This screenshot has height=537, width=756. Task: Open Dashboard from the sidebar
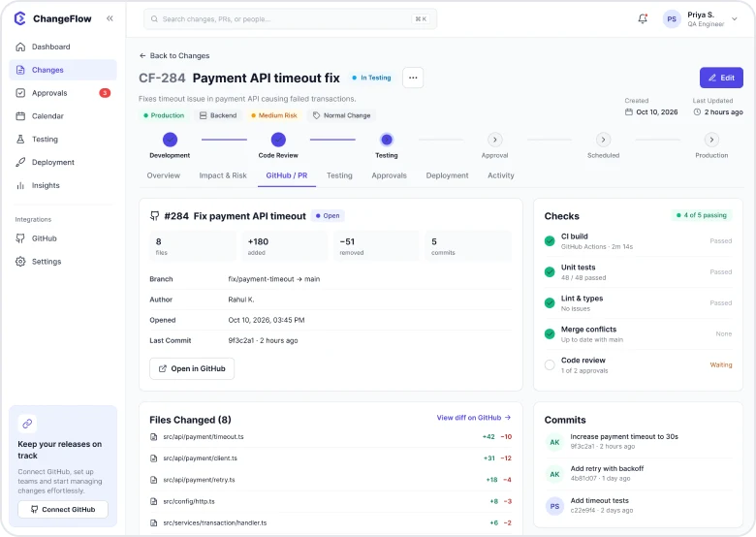pyautogui.click(x=63, y=47)
